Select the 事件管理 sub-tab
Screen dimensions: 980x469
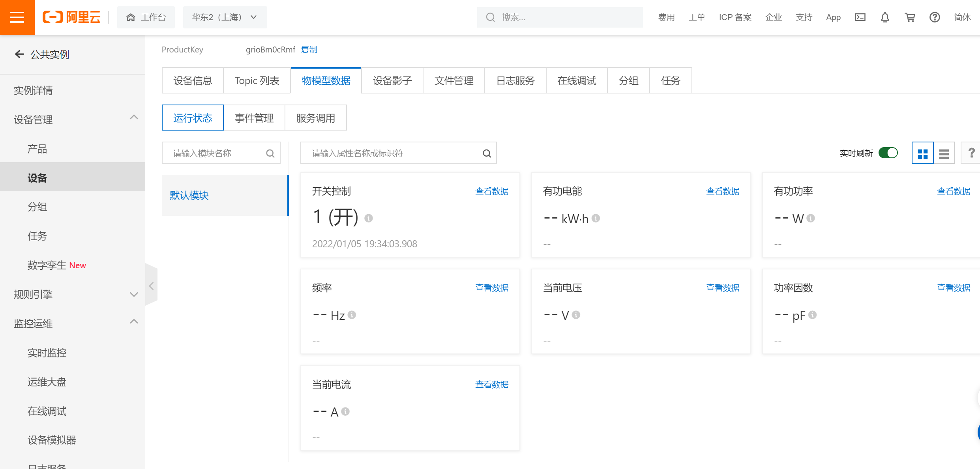pos(254,118)
